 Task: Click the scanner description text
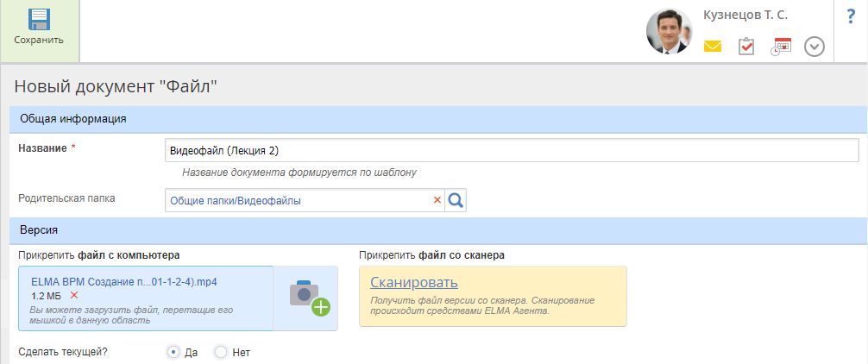pyautogui.click(x=482, y=305)
